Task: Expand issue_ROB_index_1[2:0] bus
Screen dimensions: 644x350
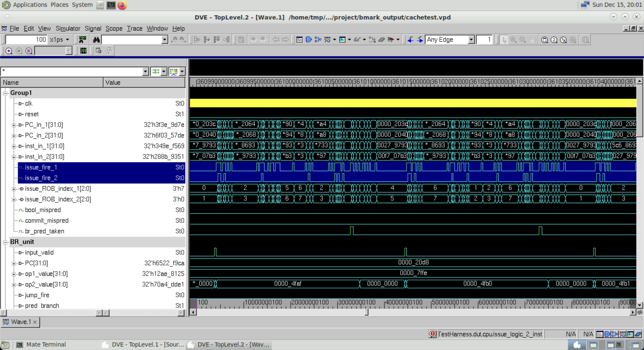Action: [x=14, y=189]
